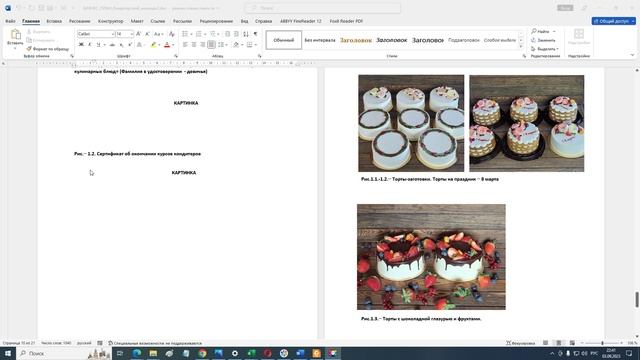Toggle subscript formatting
Image resolution: width=640 pixels, height=360 pixels.
pyautogui.click(x=121, y=45)
